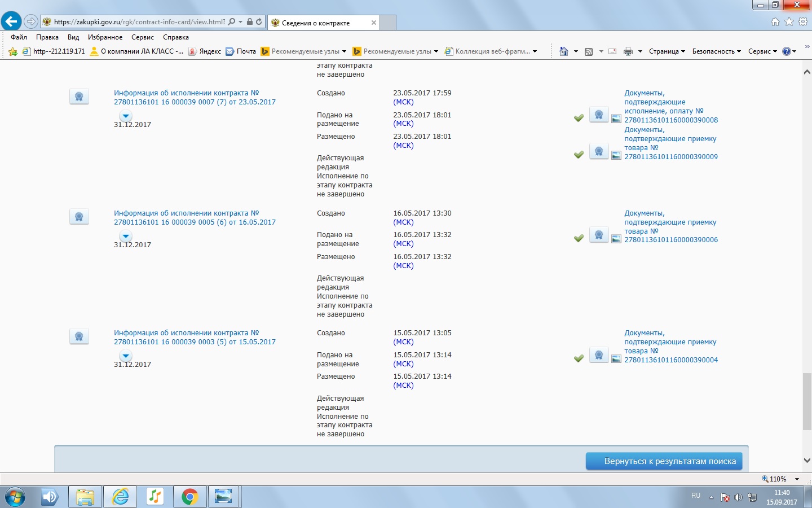This screenshot has width=812, height=508.
Task: Expand the dropdown arrow under the 23.05.2017 record
Action: coord(126,116)
